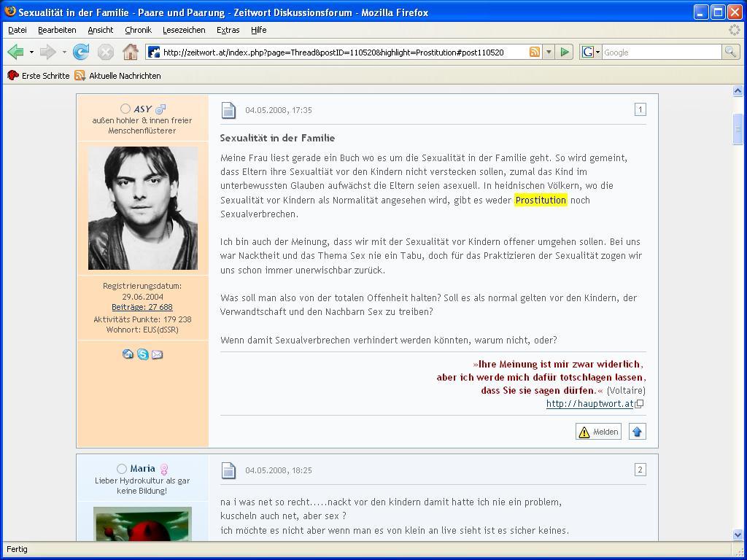
Task: Open the http://hauptwort.at signature link
Action: [589, 404]
